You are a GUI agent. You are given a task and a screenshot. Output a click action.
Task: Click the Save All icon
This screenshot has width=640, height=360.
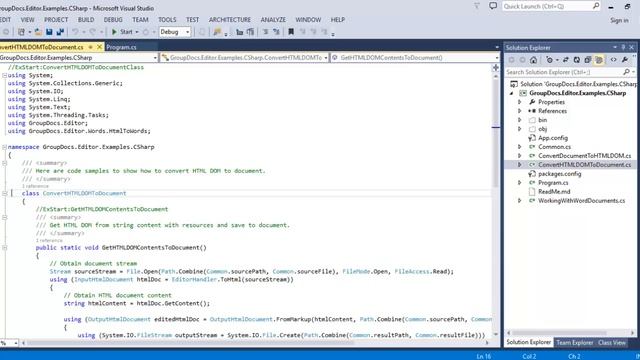click(60, 32)
